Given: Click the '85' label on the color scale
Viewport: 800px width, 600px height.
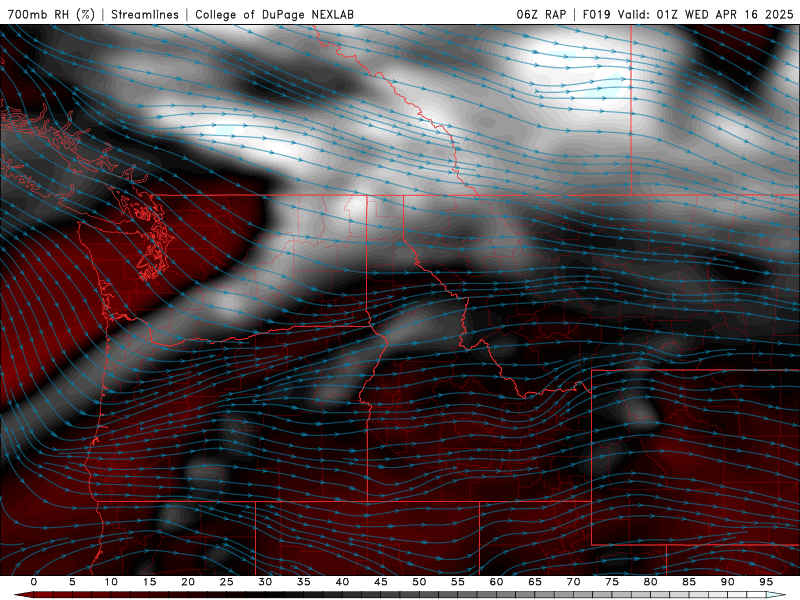Looking at the screenshot, I should 689,582.
